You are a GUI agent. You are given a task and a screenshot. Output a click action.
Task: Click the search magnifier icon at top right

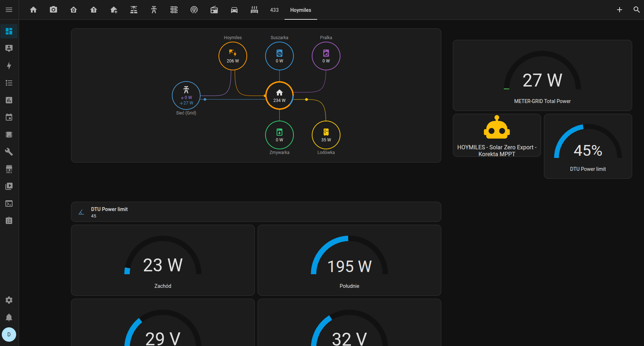tap(636, 10)
